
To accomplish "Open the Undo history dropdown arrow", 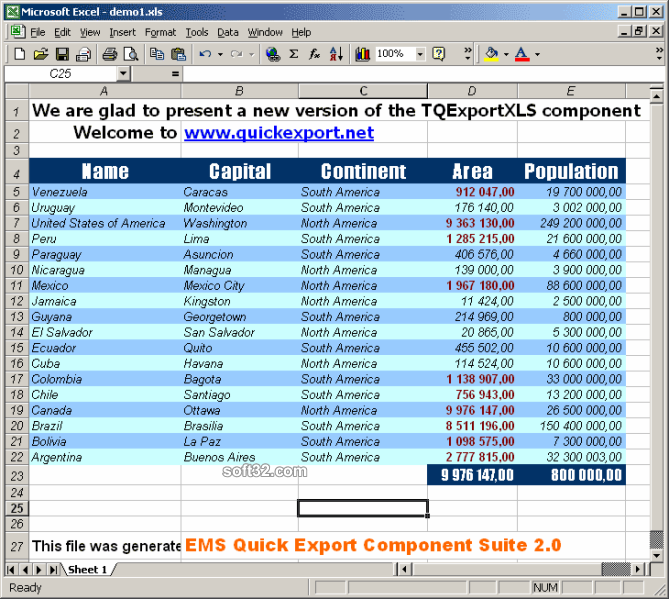I will [x=220, y=54].
